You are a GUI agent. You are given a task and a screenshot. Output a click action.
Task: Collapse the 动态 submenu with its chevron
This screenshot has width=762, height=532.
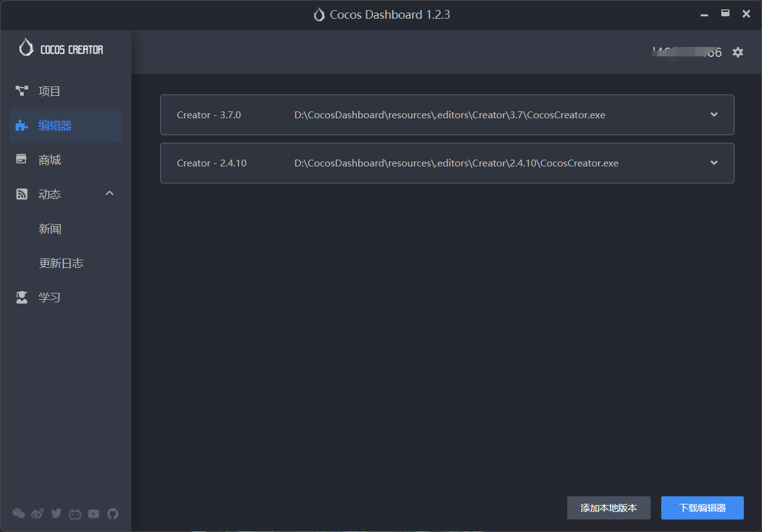pyautogui.click(x=110, y=193)
